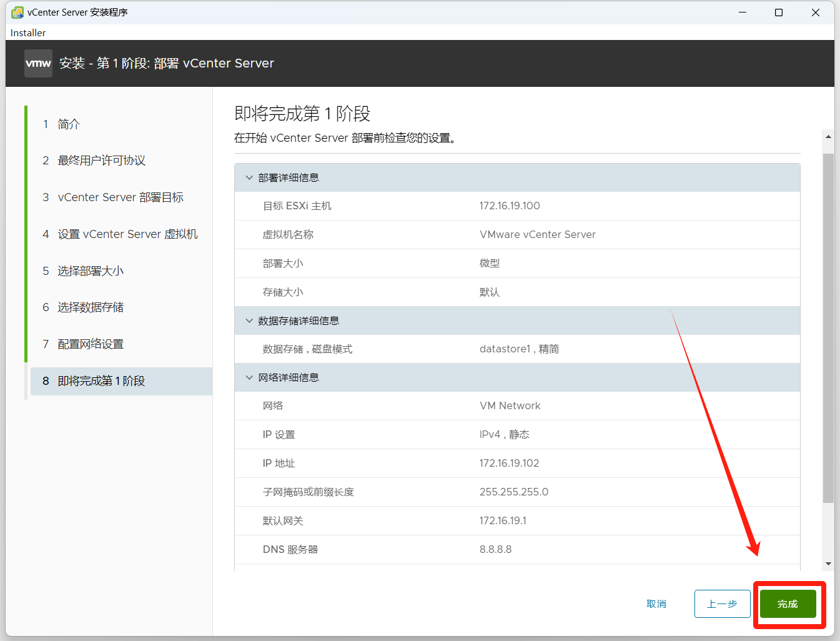Click the scrollbar down arrow
This screenshot has width=840, height=641.
(828, 564)
